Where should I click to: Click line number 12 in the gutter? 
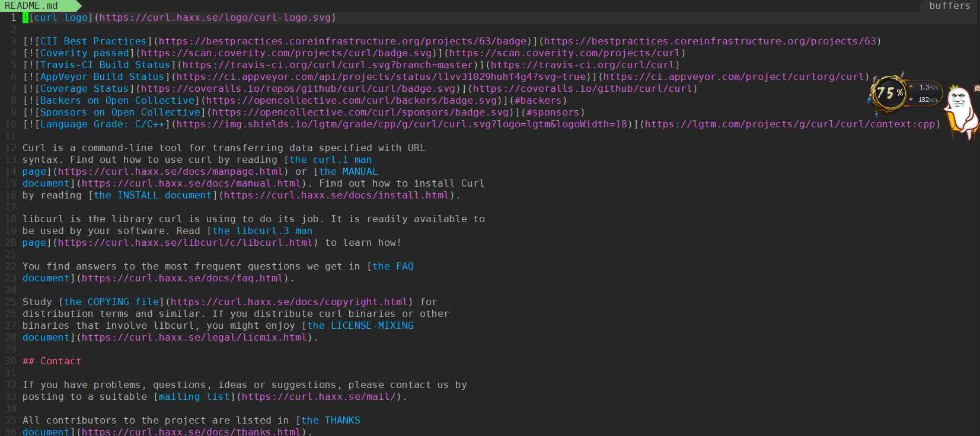(x=11, y=148)
